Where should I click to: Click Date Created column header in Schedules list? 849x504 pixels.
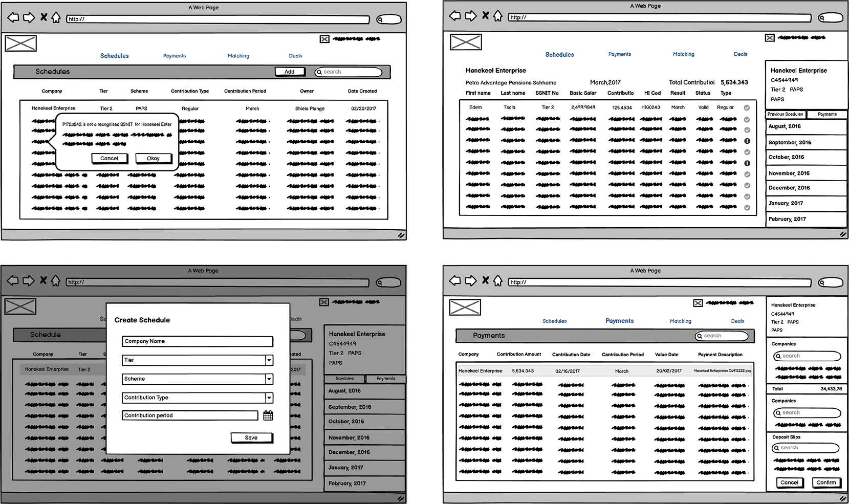pyautogui.click(x=362, y=91)
